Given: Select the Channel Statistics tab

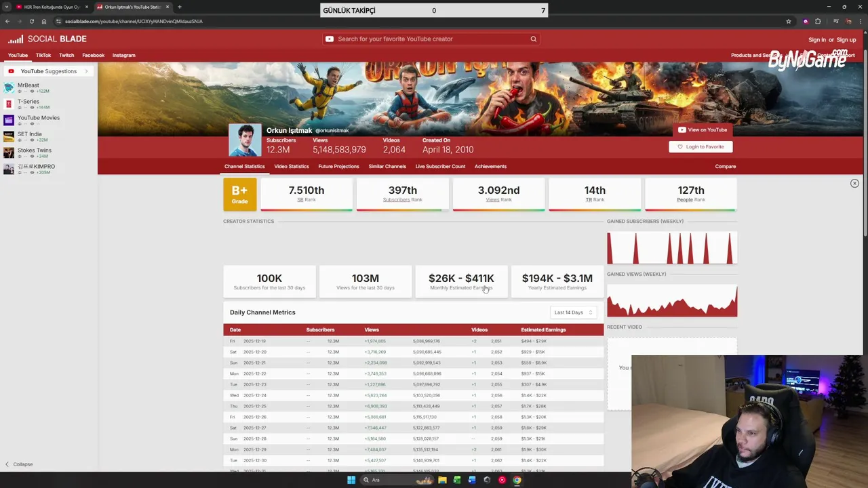Looking at the screenshot, I should [245, 166].
